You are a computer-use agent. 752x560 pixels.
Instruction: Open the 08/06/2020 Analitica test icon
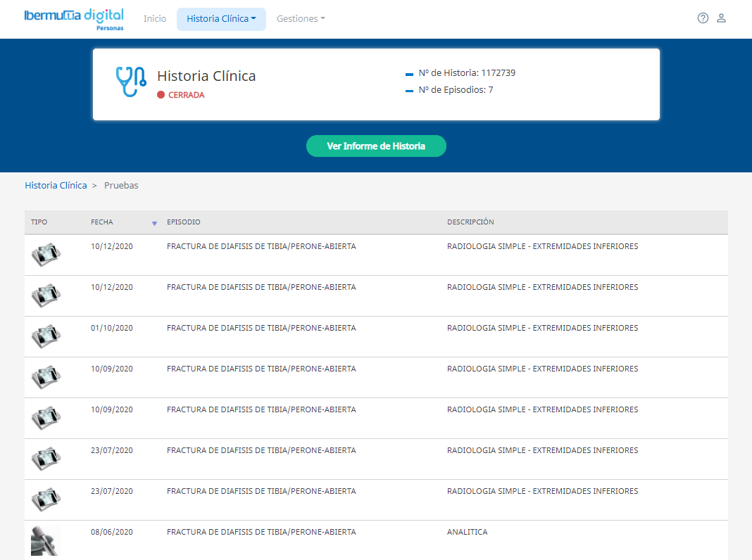46,541
